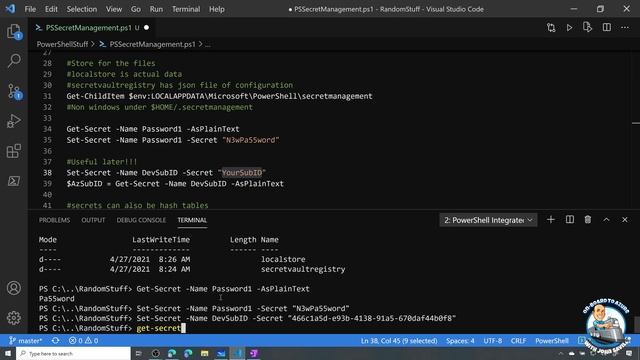640x360 pixels.
Task: Click the PSSecretManagement.ps1 breadcrumb
Action: [152, 44]
